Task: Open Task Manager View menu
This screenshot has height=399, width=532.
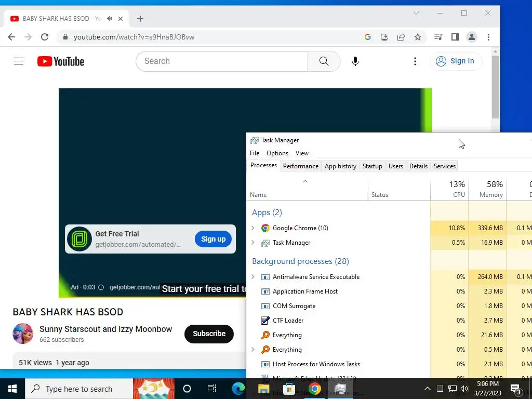Action: [x=302, y=153]
